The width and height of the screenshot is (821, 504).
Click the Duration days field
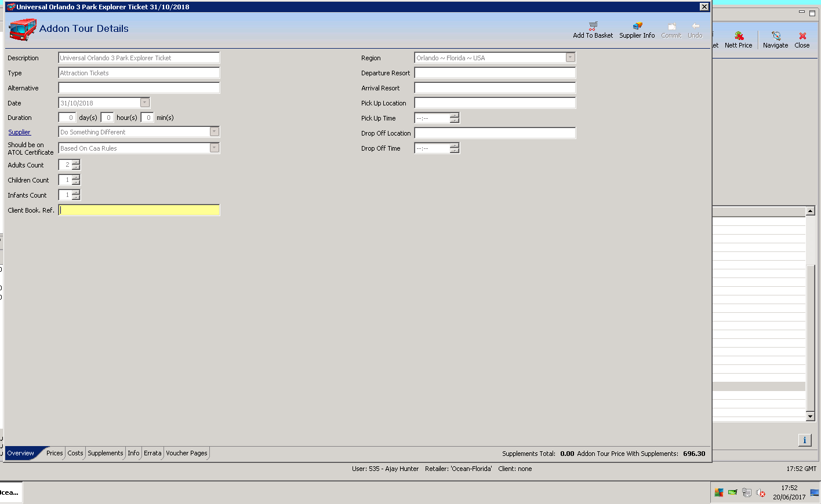(67, 118)
